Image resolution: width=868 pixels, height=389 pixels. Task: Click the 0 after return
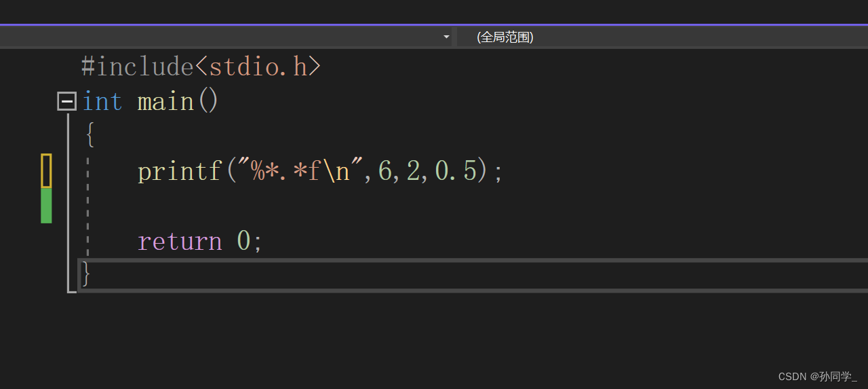pos(243,241)
